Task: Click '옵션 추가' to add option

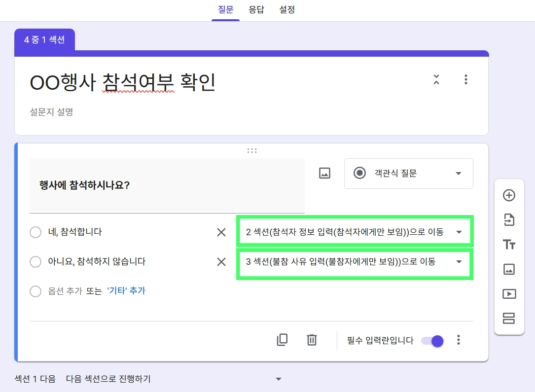Action: (x=65, y=291)
